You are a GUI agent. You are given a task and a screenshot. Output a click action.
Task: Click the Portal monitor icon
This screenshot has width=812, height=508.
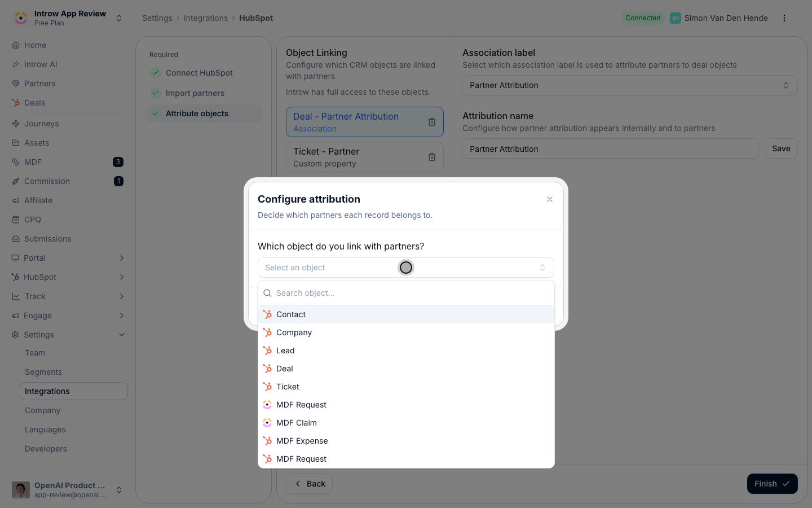pyautogui.click(x=15, y=258)
